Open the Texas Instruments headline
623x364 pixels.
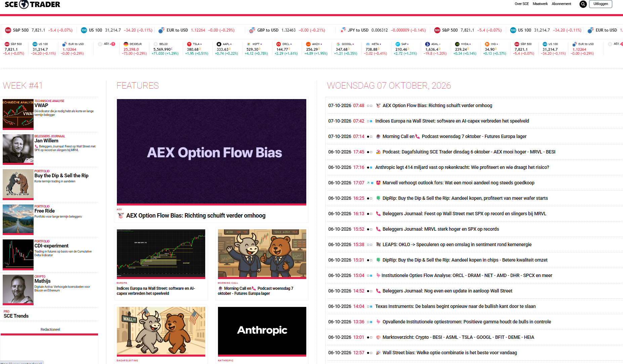455,306
